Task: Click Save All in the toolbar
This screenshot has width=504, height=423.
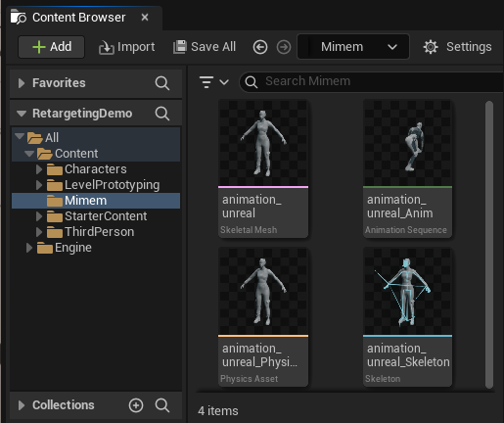Action: click(205, 47)
